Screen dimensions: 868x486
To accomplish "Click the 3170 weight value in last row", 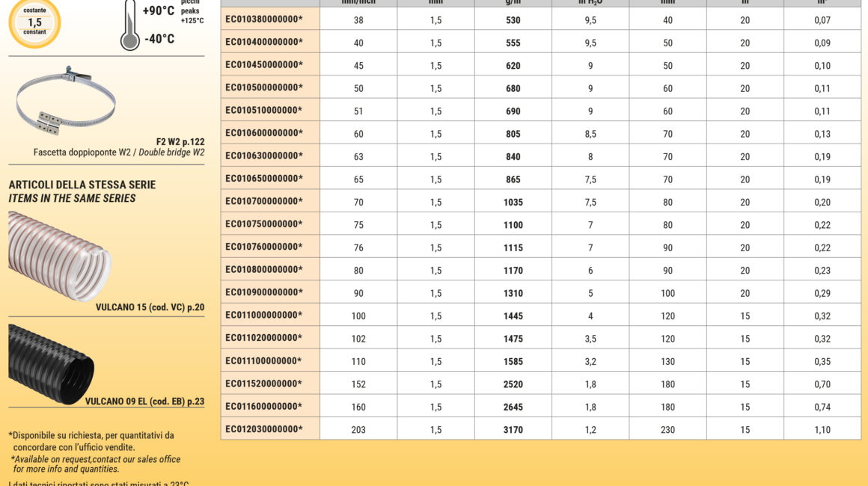I will point(513,430).
